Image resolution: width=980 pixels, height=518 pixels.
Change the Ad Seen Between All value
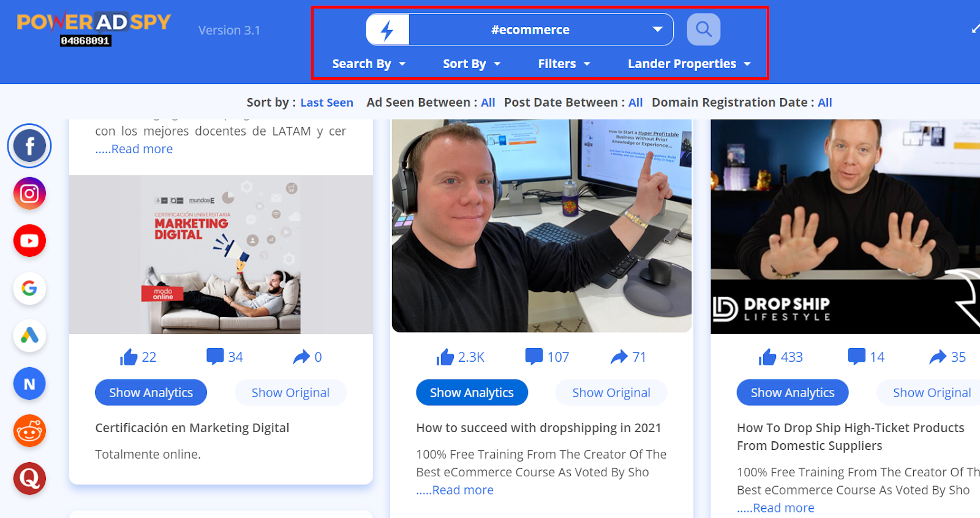point(488,102)
